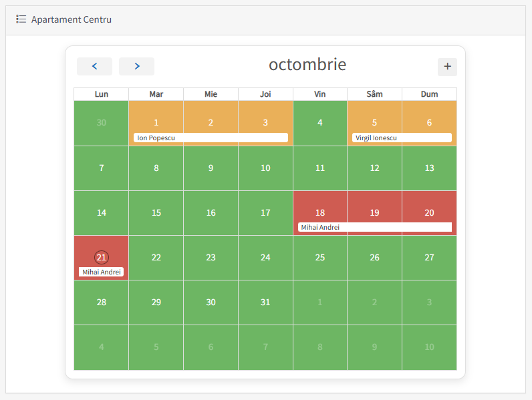Image resolution: width=532 pixels, height=400 pixels.
Task: Click the Mar weekday header
Action: click(156, 94)
